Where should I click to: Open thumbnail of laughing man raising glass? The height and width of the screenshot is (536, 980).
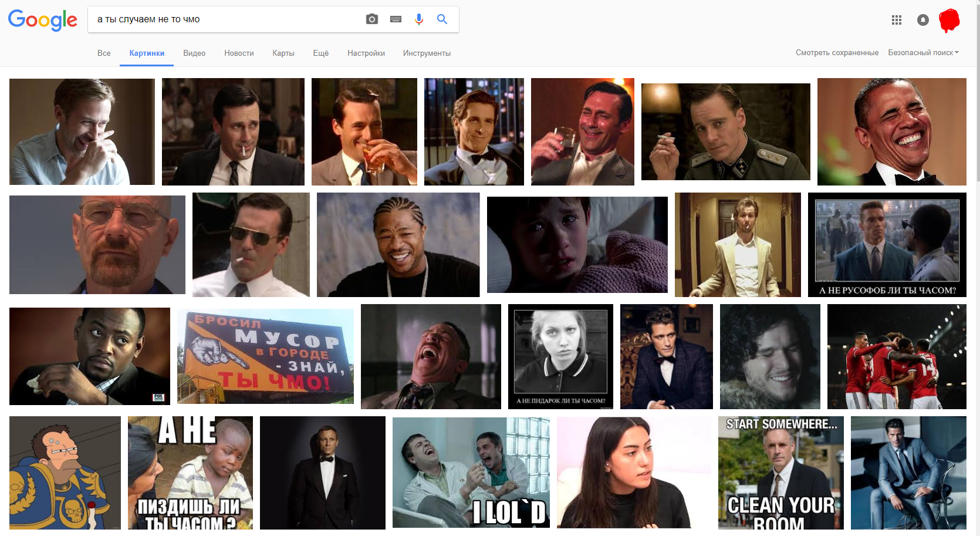pos(583,132)
